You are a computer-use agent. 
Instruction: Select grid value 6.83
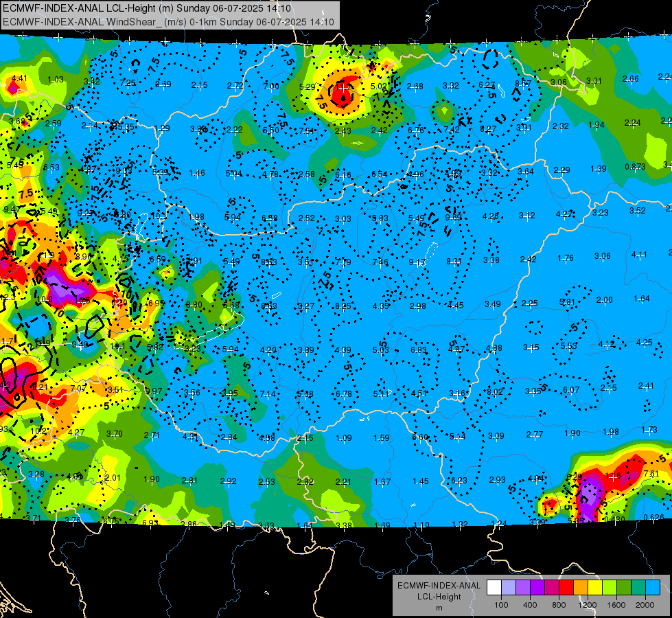click(419, 350)
